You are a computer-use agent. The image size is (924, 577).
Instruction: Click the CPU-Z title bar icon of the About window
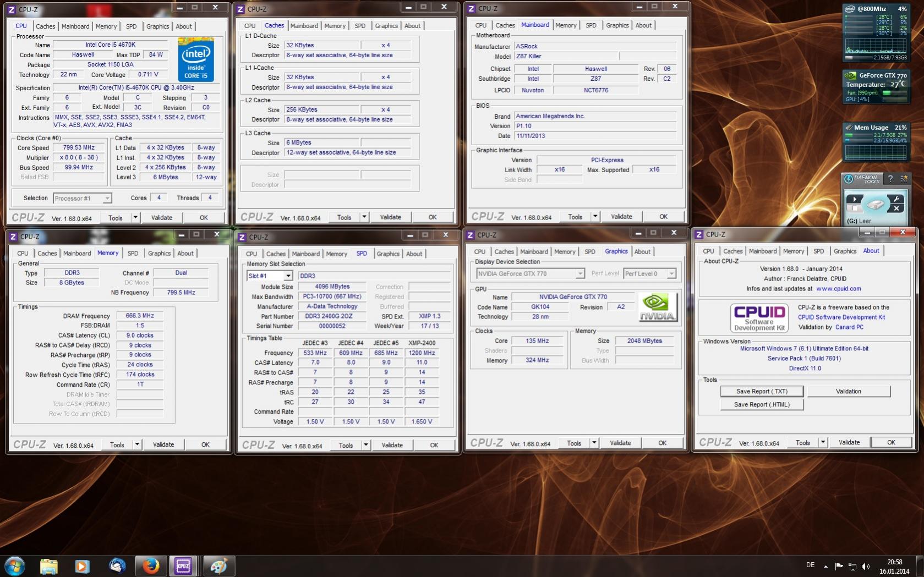pos(699,234)
